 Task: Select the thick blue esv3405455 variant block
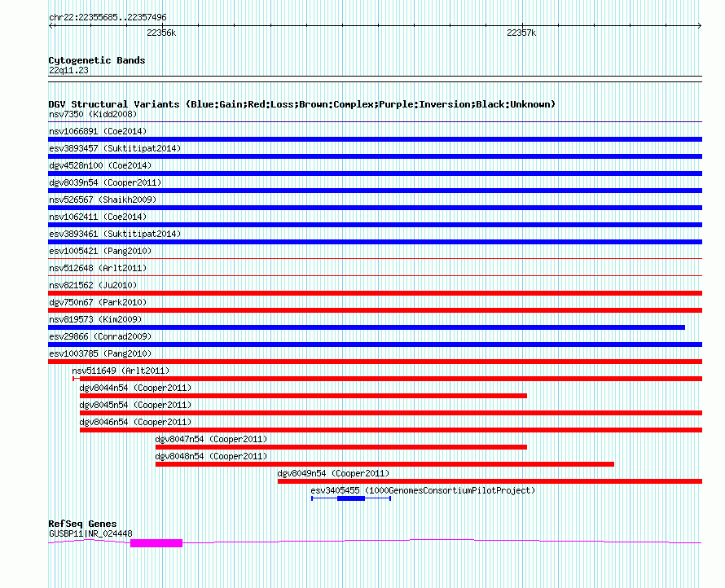[351, 498]
